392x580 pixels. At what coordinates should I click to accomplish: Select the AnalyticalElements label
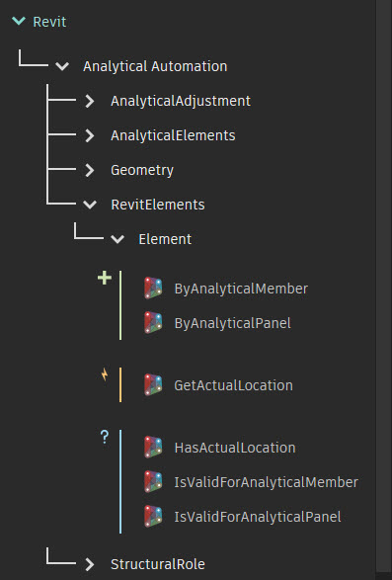coord(173,135)
